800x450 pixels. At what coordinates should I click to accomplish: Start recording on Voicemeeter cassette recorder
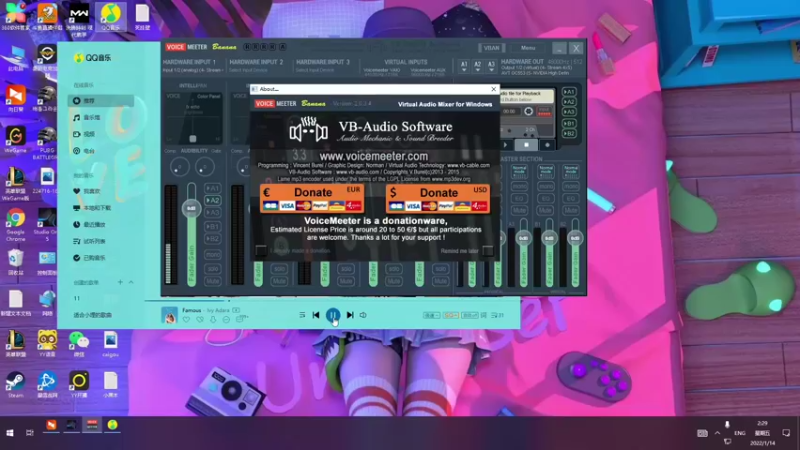[547, 145]
